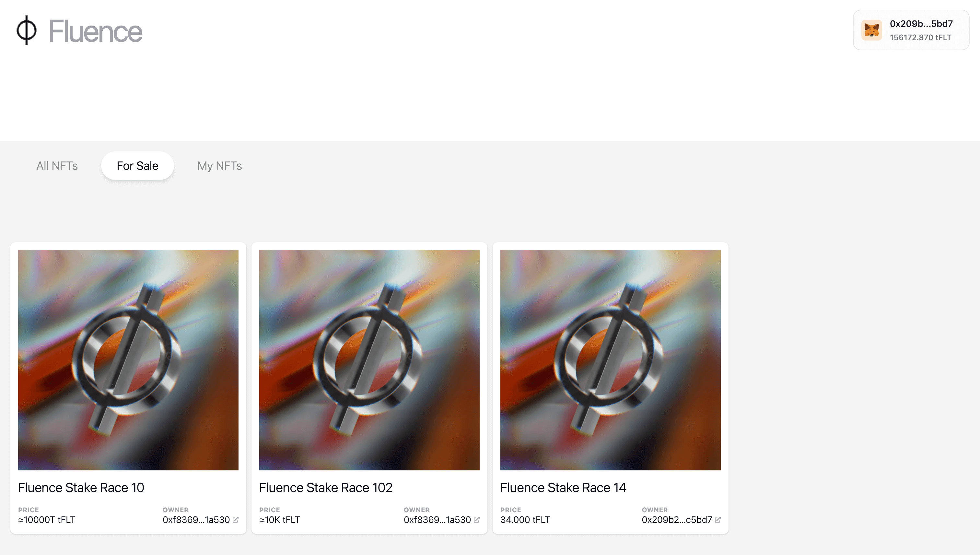This screenshot has height=555, width=980.
Task: Open the wallet account panel showing 0x209b...5bd7
Action: pyautogui.click(x=911, y=30)
